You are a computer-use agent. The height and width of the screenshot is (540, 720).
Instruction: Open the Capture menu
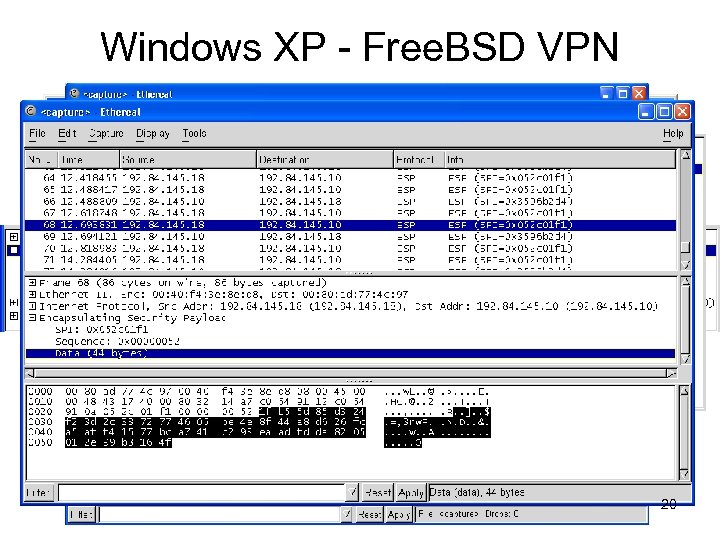[106, 133]
